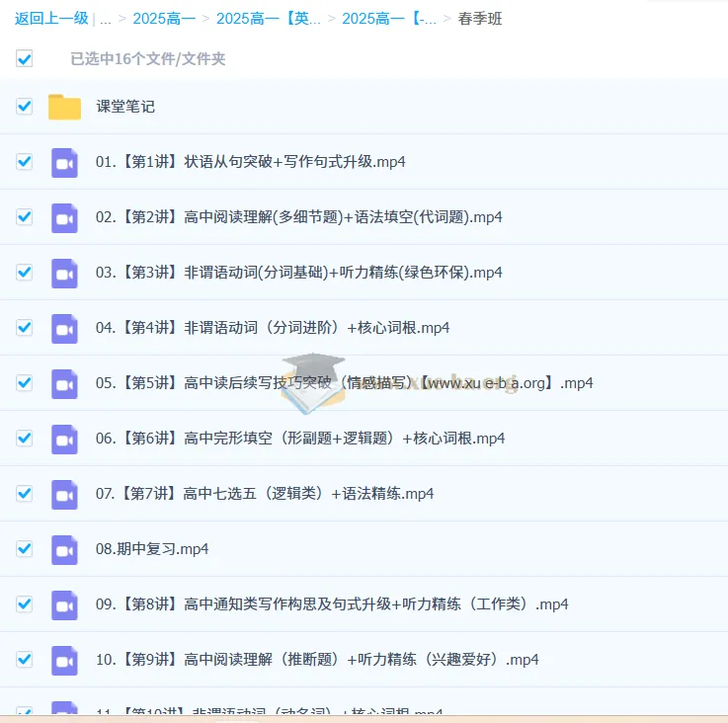Go to 2025高一【英... breadcrumb

click(268, 19)
